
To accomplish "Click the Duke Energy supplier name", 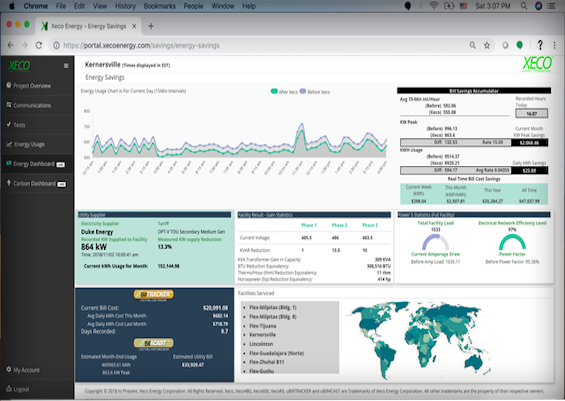I will 97,232.
